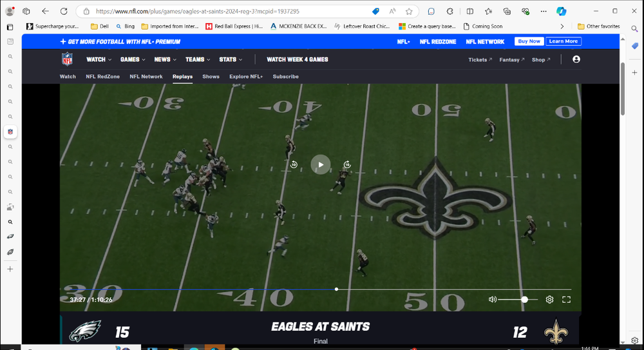644x350 pixels.
Task: Toggle Edge split screen view
Action: (x=469, y=11)
